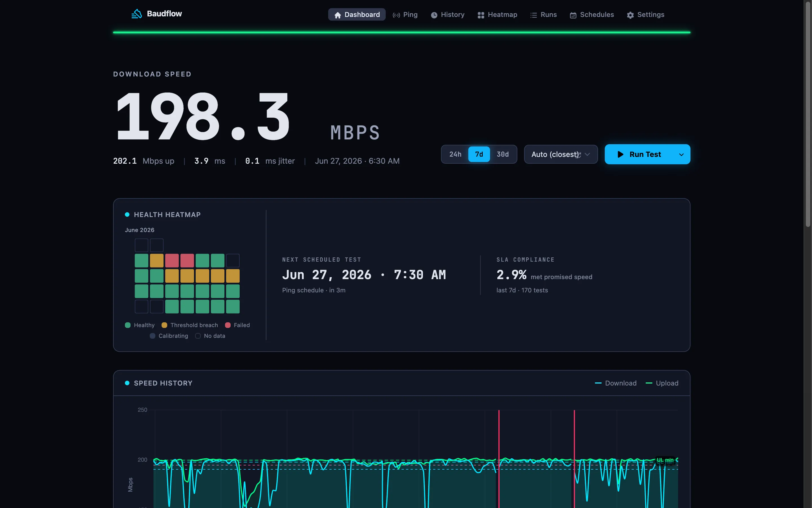
Task: Click the Calibrating legend swatch
Action: (152, 336)
